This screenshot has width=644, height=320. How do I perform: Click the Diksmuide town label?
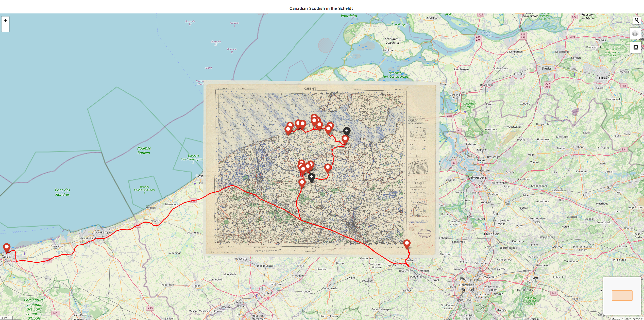[193, 232]
